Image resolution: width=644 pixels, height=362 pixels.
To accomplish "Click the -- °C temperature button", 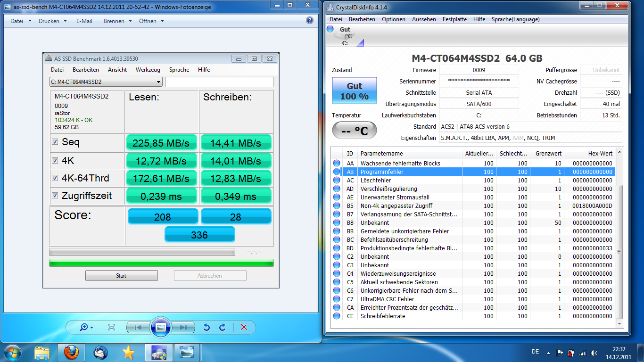I will (355, 131).
